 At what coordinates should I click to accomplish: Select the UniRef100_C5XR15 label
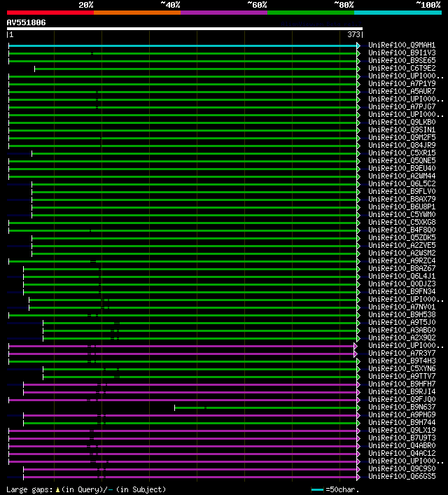[x=402, y=153]
